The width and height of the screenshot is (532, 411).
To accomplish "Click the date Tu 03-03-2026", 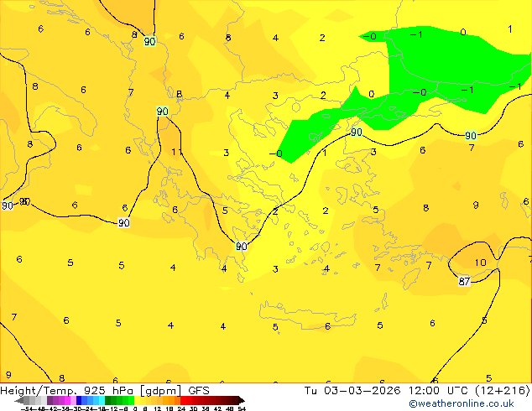I will click(x=352, y=391).
